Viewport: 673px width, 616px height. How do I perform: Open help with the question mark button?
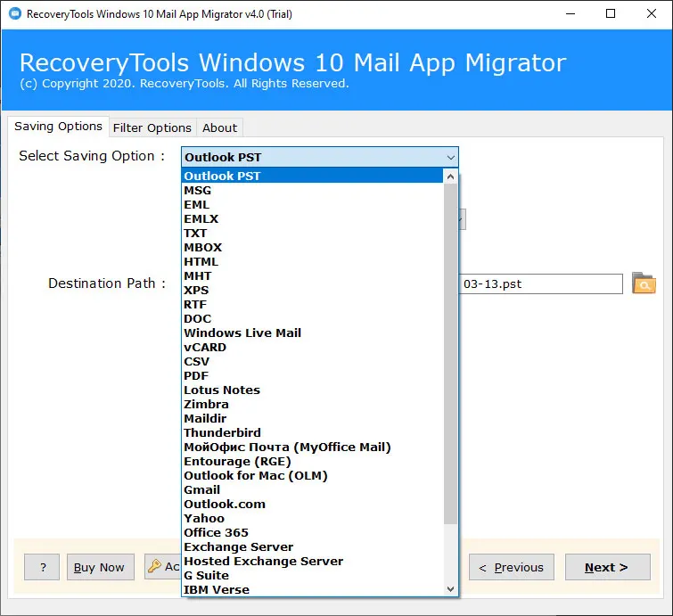42,567
